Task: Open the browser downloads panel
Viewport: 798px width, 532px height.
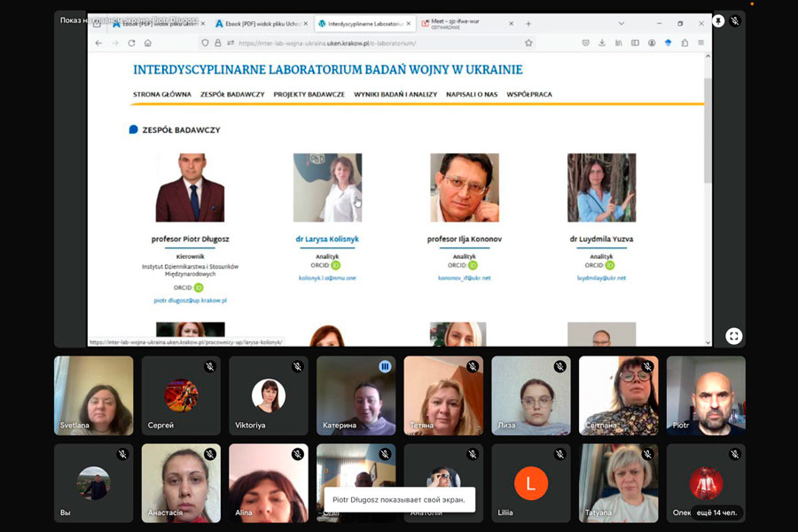Action: (x=602, y=43)
